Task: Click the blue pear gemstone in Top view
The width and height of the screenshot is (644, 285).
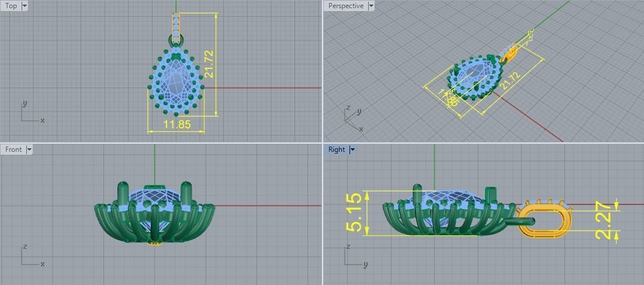Action: click(176, 79)
